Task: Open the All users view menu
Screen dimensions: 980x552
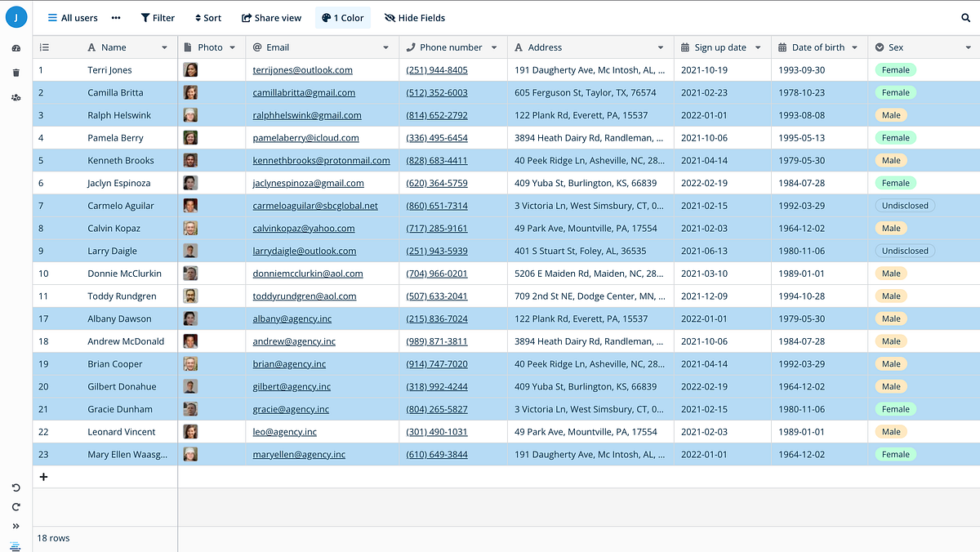Action: click(x=72, y=17)
